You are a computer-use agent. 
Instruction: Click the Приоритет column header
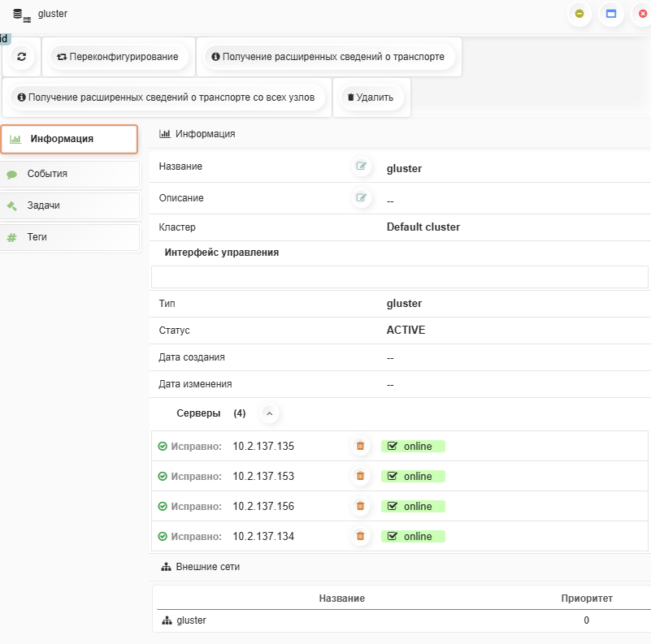point(587,598)
